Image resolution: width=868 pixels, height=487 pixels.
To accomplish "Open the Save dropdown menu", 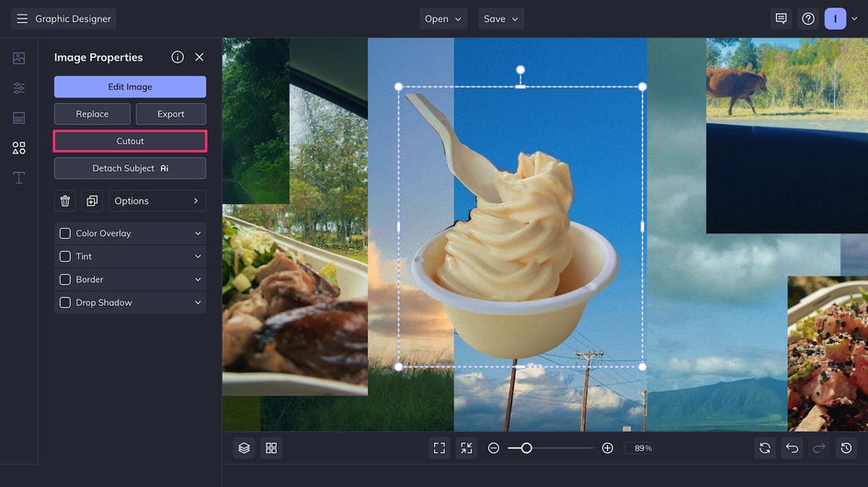I will tap(501, 18).
